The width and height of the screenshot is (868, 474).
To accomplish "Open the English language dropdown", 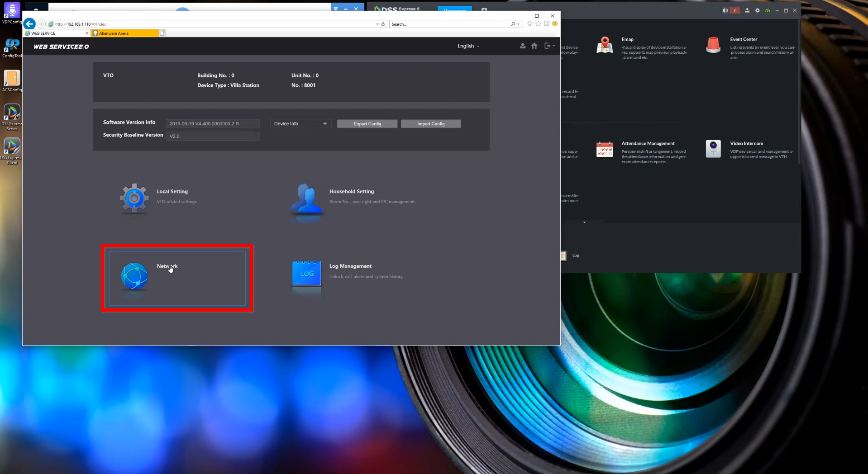I will coord(468,46).
